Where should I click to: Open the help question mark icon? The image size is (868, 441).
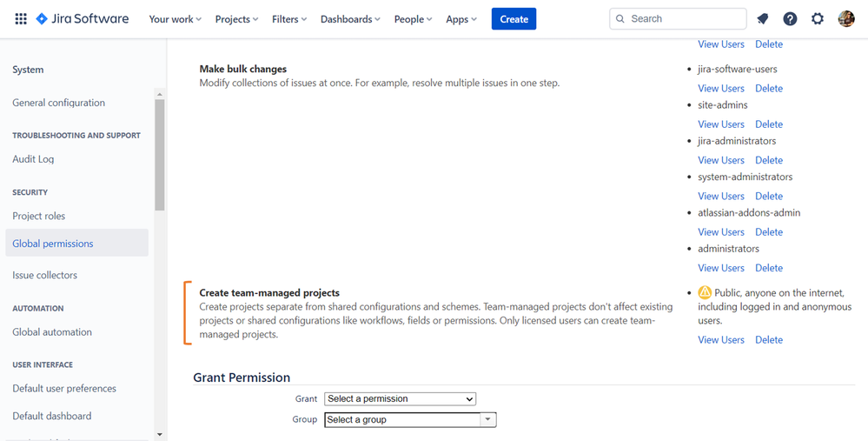point(790,19)
